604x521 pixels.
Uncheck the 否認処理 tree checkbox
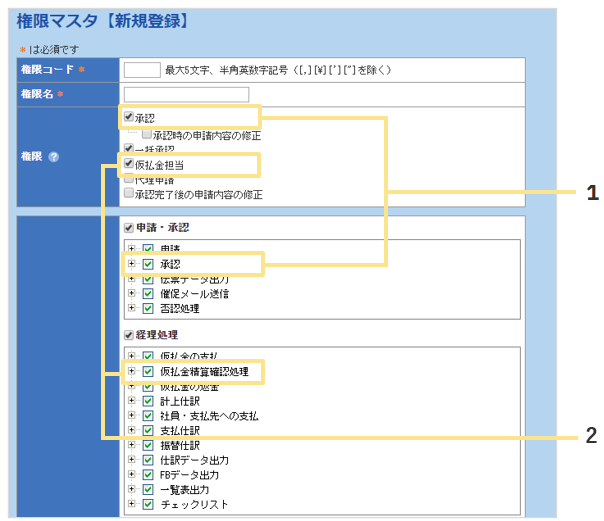click(148, 309)
